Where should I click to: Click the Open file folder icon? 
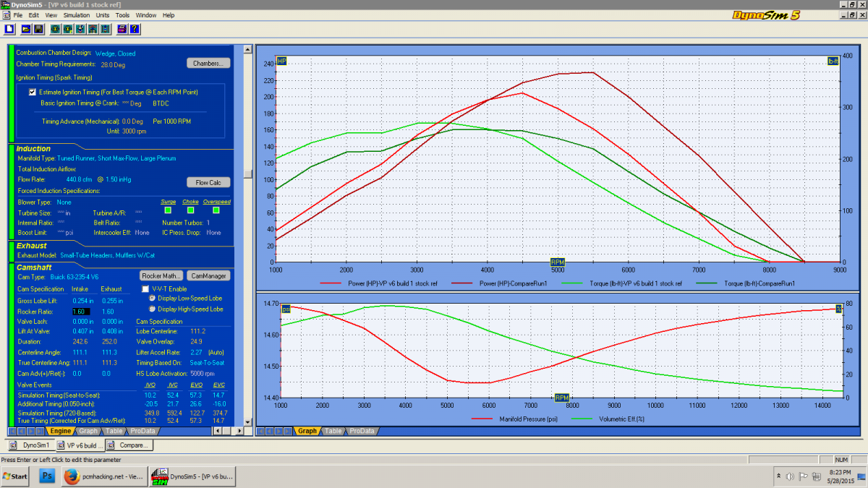(25, 29)
